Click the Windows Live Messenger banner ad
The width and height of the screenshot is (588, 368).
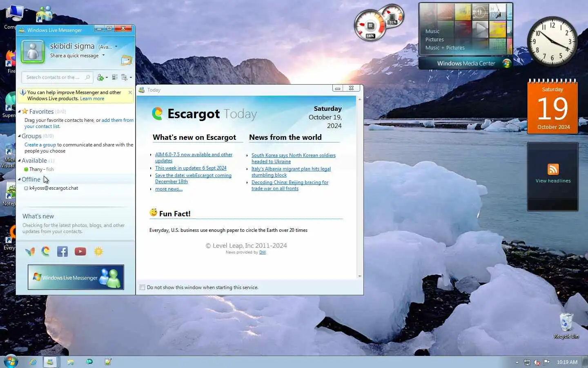pos(76,277)
